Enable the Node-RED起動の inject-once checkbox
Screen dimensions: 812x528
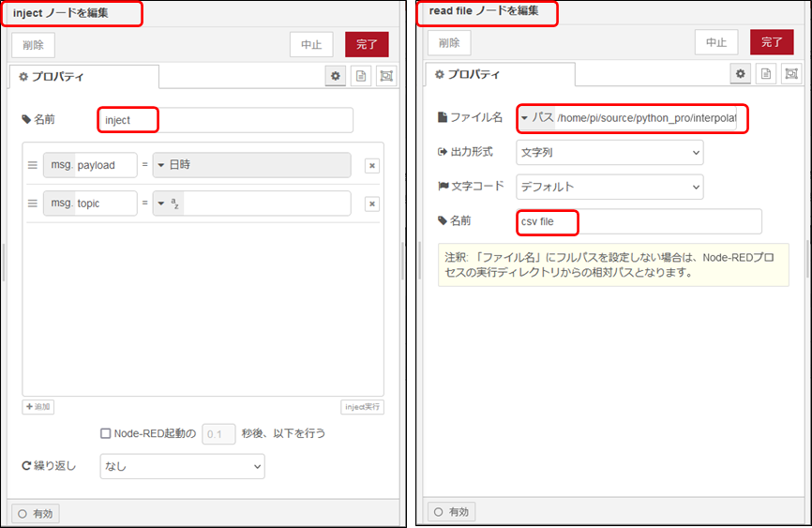coord(106,434)
